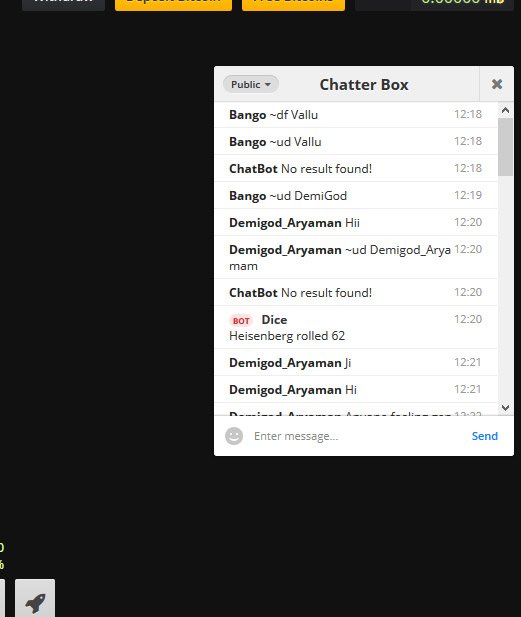Image resolution: width=521 pixels, height=617 pixels.
Task: Click Bango username in ~ud Vallu message
Action: tap(248, 142)
